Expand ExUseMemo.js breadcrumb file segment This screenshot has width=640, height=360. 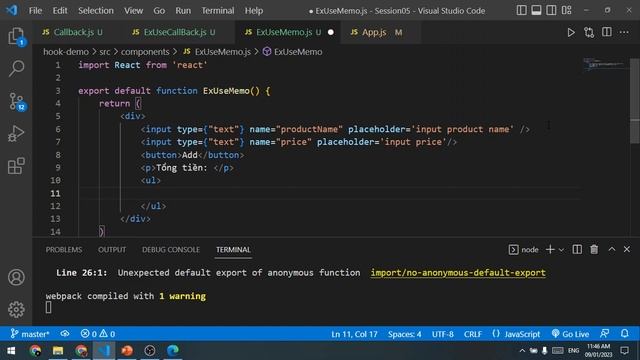[x=217, y=52]
